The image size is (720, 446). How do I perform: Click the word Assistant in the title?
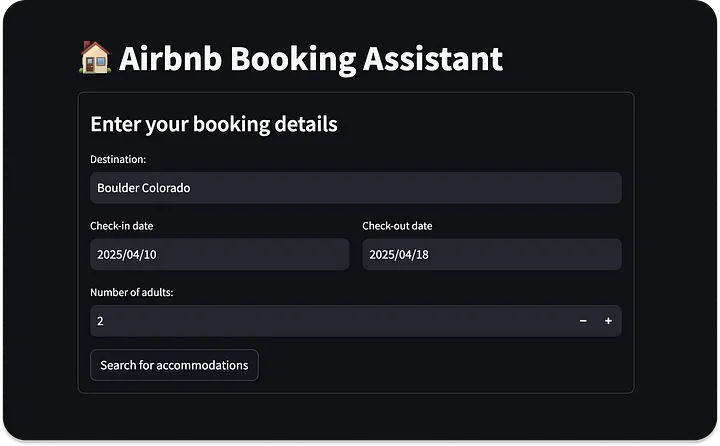pyautogui.click(x=433, y=59)
